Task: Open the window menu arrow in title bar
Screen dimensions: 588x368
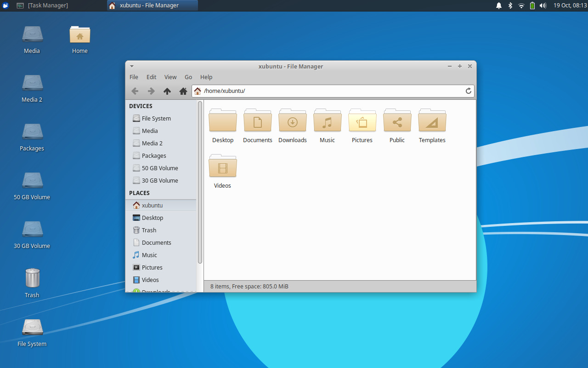Action: tap(132, 66)
